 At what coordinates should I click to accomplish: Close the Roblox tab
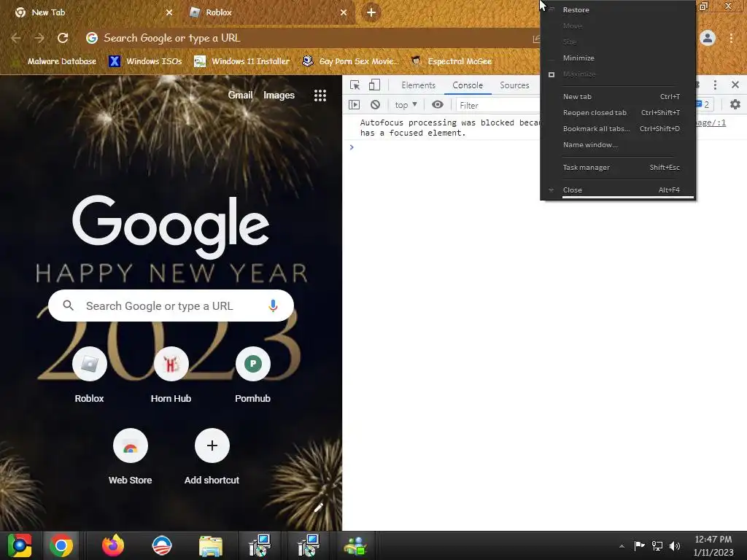point(344,12)
